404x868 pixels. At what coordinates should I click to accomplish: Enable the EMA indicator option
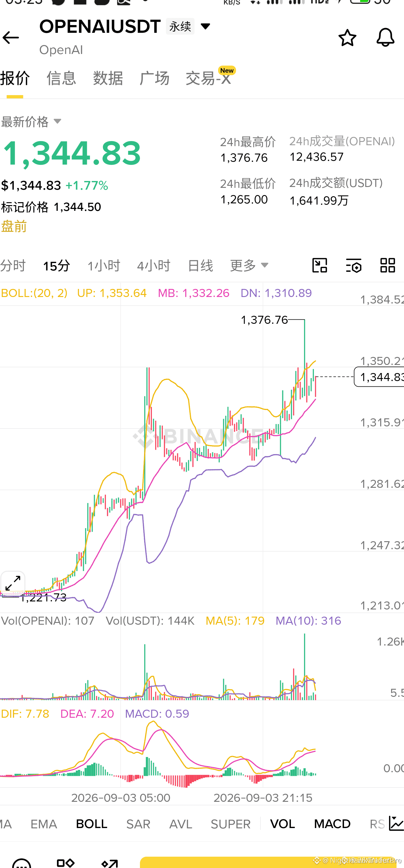point(44,824)
